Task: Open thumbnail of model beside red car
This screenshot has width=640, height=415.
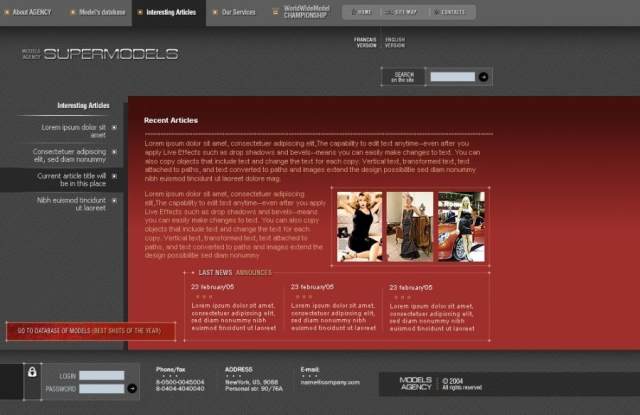Action: 461,226
